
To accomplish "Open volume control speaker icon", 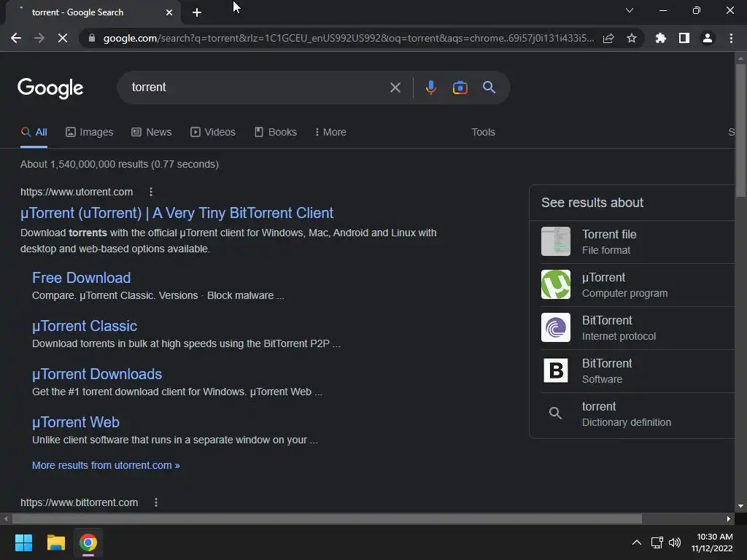I will (675, 542).
